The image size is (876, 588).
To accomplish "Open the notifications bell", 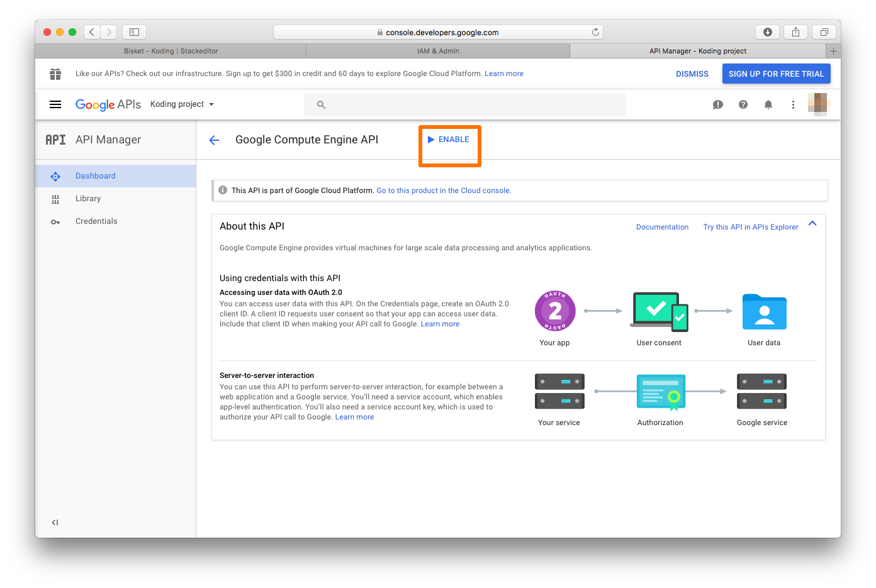I will point(768,104).
